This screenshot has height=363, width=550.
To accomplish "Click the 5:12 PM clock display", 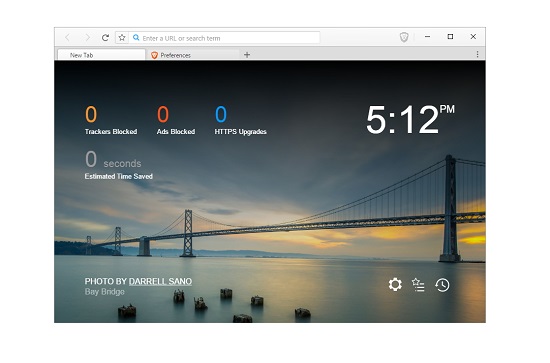I will coord(410,120).
